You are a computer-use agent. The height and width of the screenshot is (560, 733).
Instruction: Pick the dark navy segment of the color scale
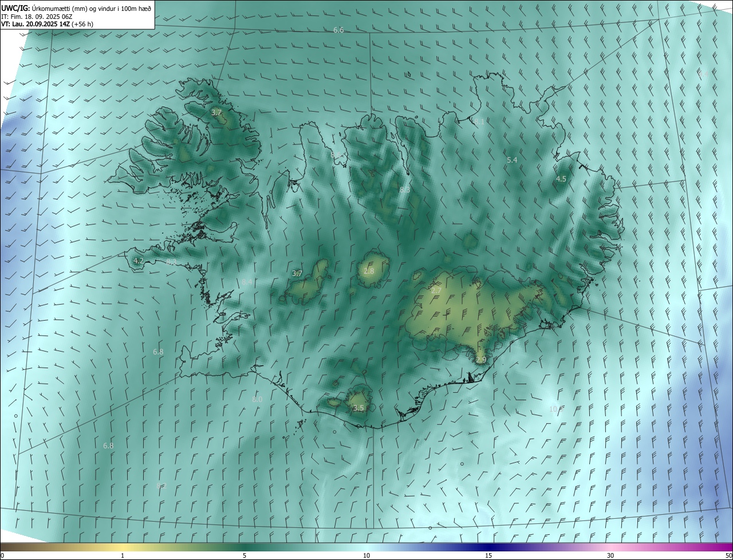point(488,547)
